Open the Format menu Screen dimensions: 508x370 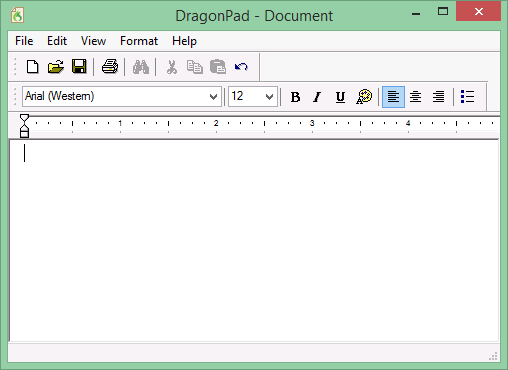[x=139, y=41]
